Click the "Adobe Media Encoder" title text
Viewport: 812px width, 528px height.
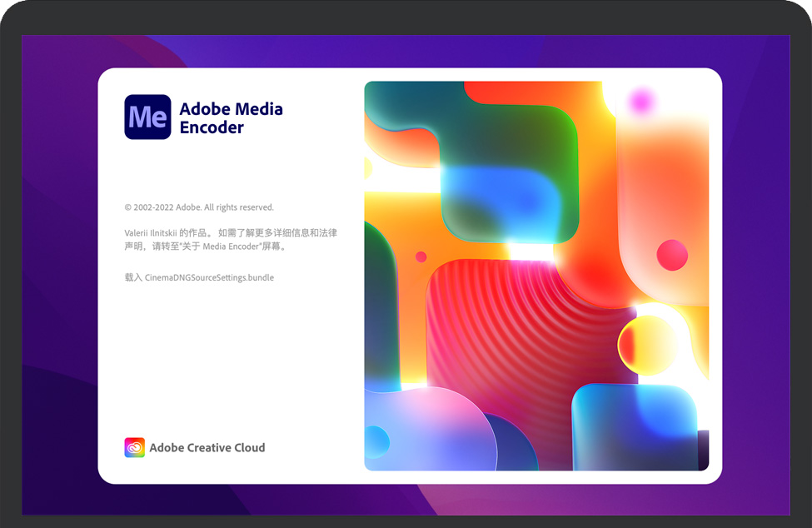[231, 117]
